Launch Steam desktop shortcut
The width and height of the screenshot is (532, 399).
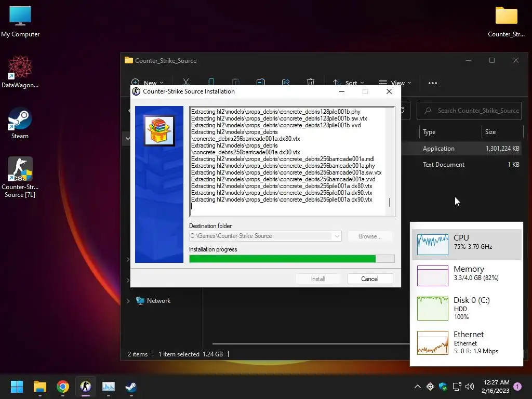click(20, 123)
